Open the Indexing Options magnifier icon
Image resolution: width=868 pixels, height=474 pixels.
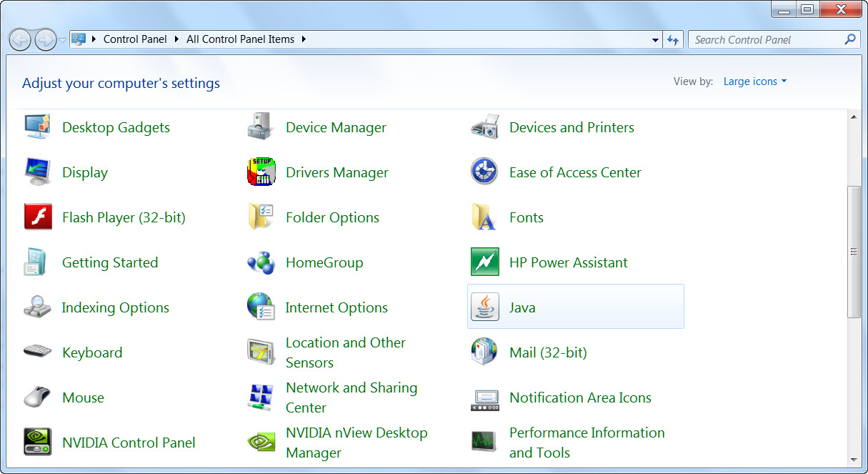click(x=38, y=307)
